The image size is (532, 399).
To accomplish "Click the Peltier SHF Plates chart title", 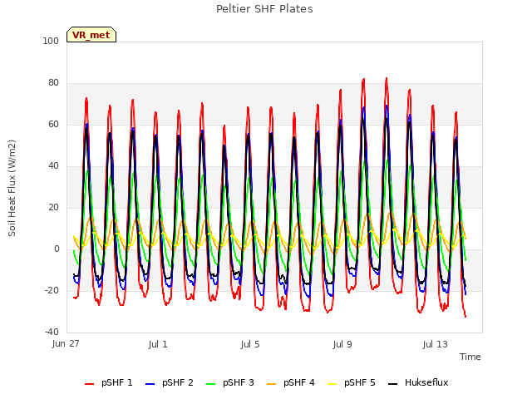I will pos(264,9).
